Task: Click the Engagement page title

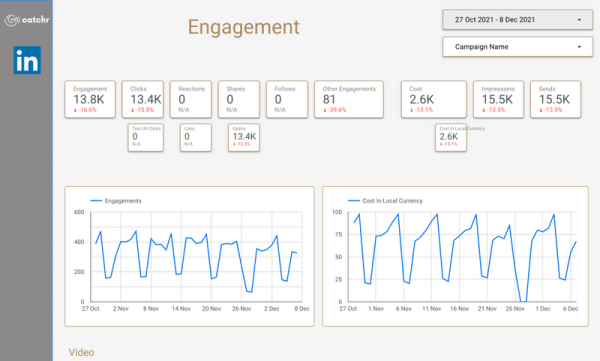Action: click(243, 27)
